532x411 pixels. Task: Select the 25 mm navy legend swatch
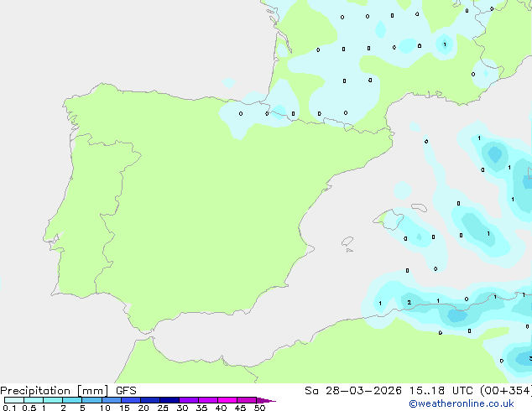pos(170,400)
